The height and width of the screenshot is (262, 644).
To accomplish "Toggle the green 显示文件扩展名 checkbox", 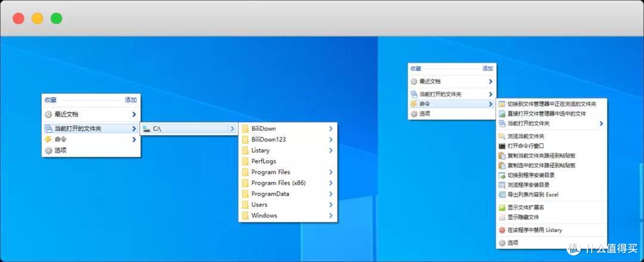I will [502, 207].
